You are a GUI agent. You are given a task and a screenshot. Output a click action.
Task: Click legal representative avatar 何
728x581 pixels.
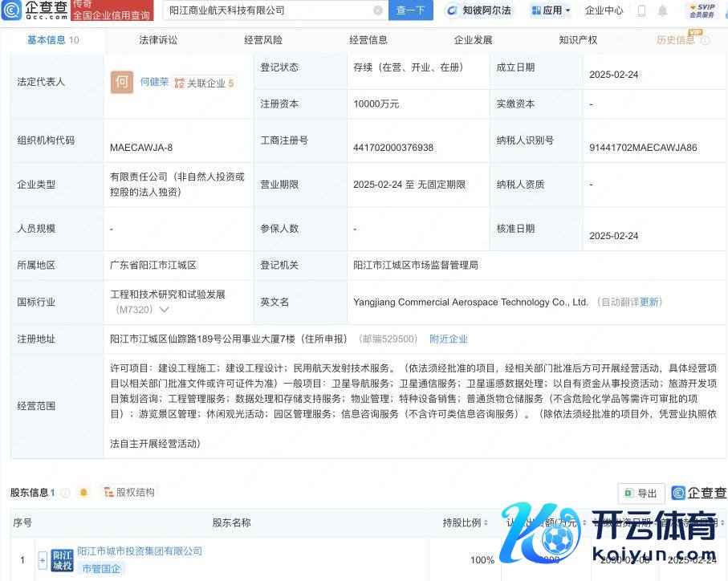click(121, 82)
